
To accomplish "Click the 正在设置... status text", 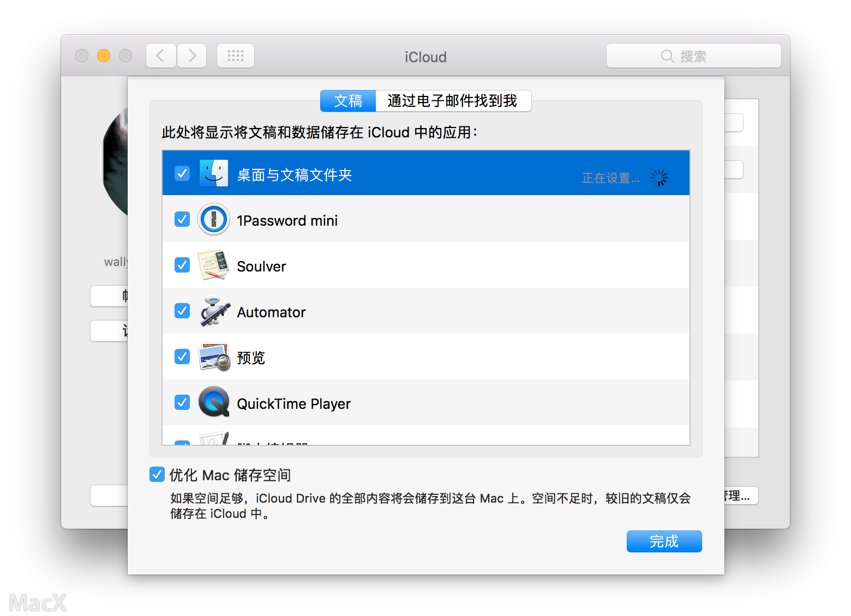I will click(611, 178).
